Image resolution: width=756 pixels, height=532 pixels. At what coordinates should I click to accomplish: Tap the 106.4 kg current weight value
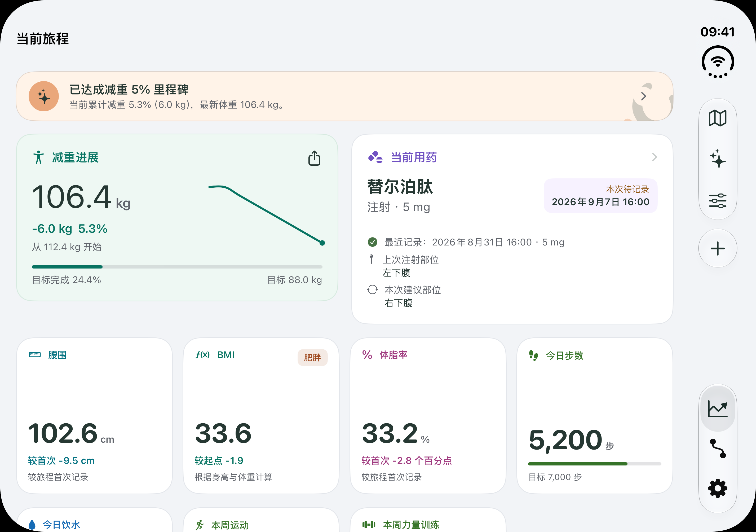click(81, 197)
